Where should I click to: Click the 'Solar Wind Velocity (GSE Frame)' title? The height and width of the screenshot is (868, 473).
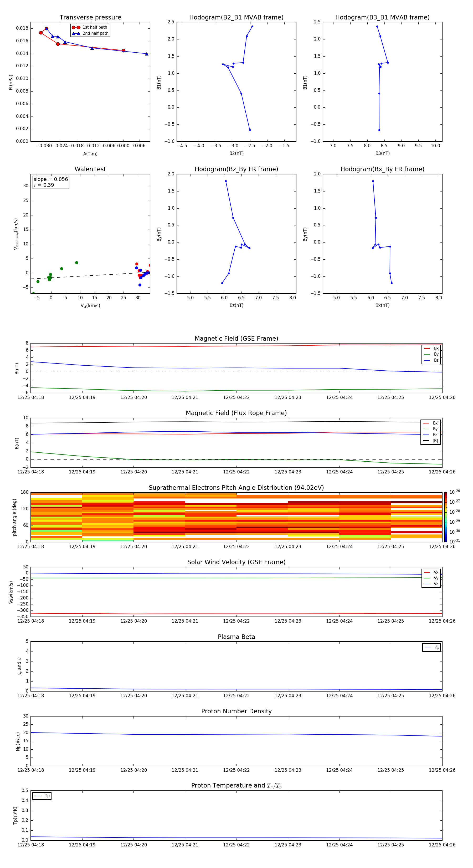236,562
